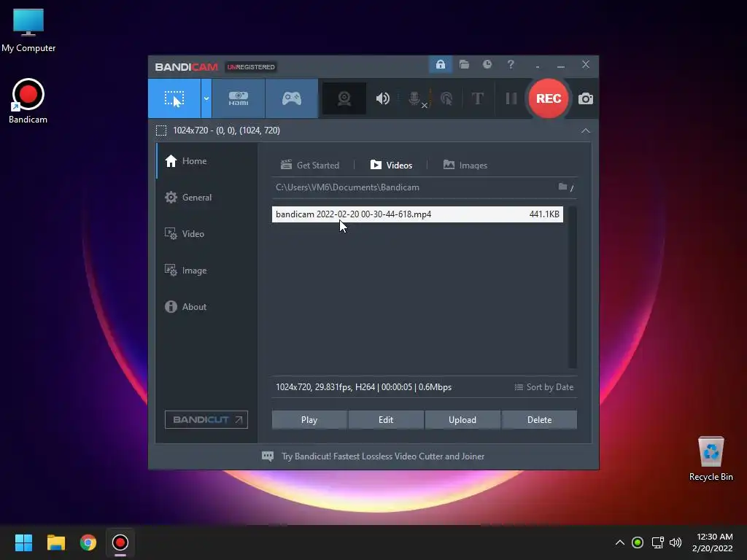
Task: Switch to the Images tab
Action: pyautogui.click(x=465, y=166)
